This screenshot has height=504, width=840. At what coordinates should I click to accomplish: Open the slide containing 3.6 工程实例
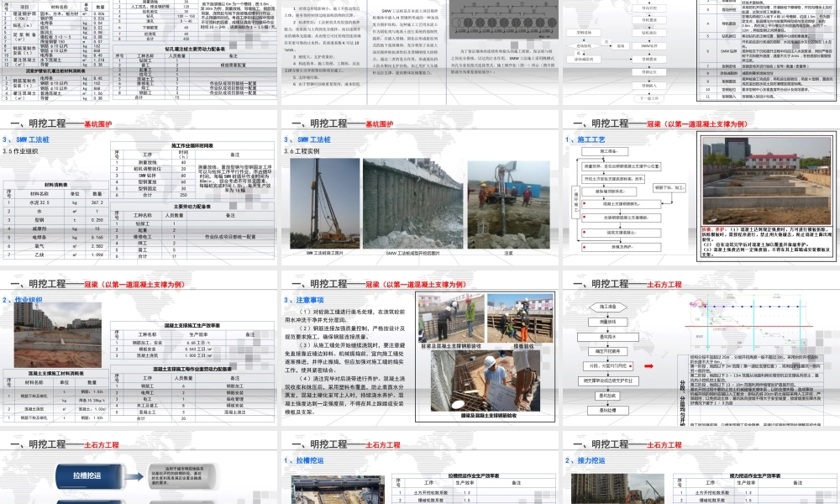(420, 188)
